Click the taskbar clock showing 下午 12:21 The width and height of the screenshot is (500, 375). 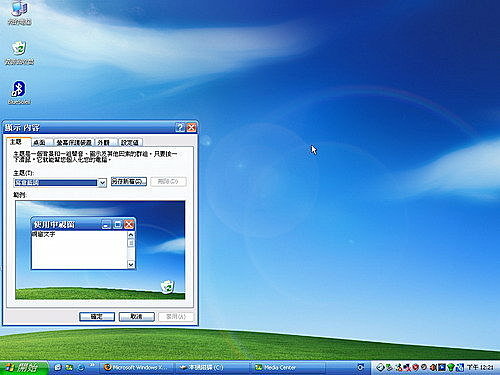480,368
